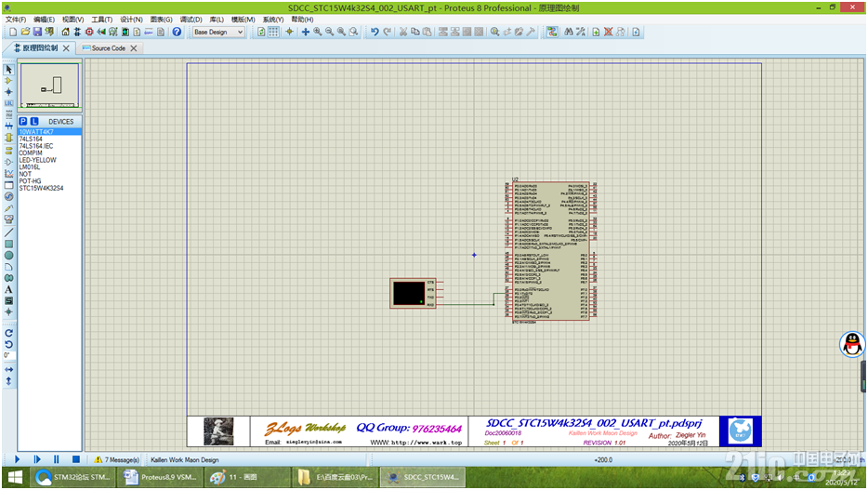Image resolution: width=868 pixels, height=490 pixels.
Task: Create a new project with the toolbar icon
Action: pyautogui.click(x=13, y=33)
